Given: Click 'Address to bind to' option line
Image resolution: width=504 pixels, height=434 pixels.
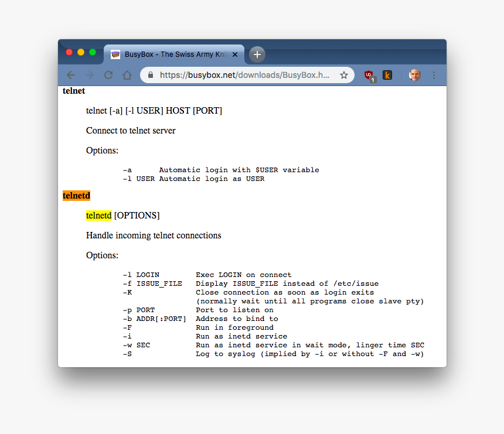Looking at the screenshot, I should click(237, 319).
